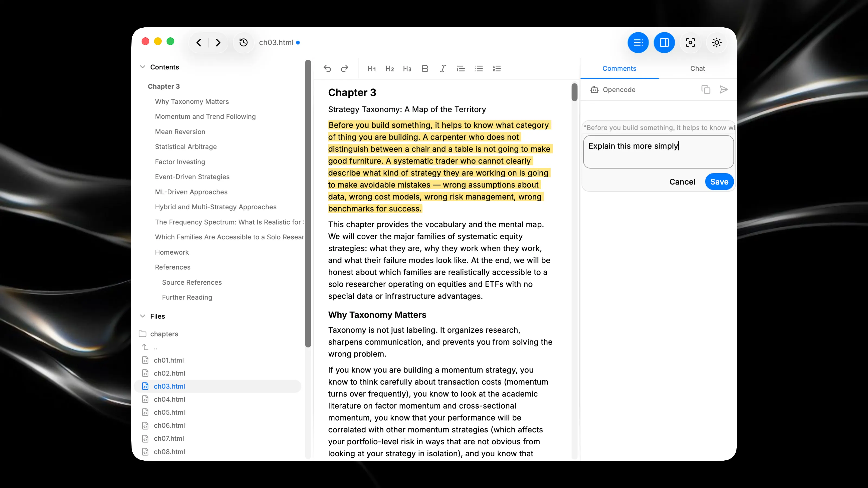The width and height of the screenshot is (868, 488).
Task: Save the comment
Action: (719, 182)
